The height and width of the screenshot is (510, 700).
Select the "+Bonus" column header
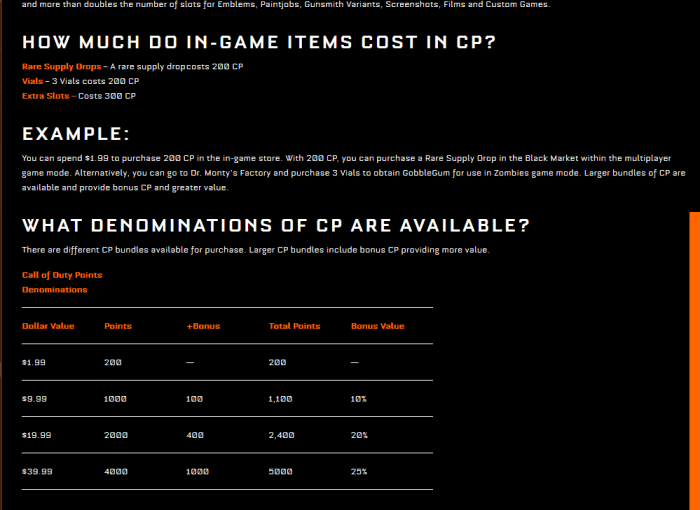203,326
